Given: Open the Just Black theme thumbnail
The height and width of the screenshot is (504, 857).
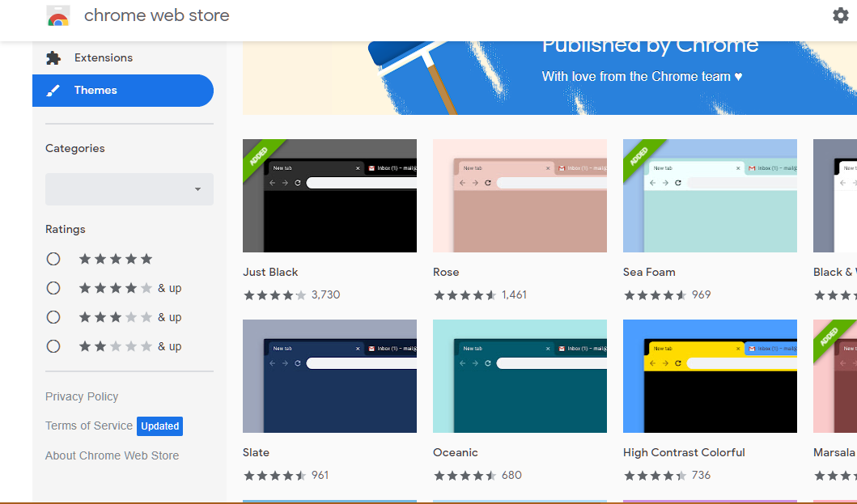Looking at the screenshot, I should (329, 196).
